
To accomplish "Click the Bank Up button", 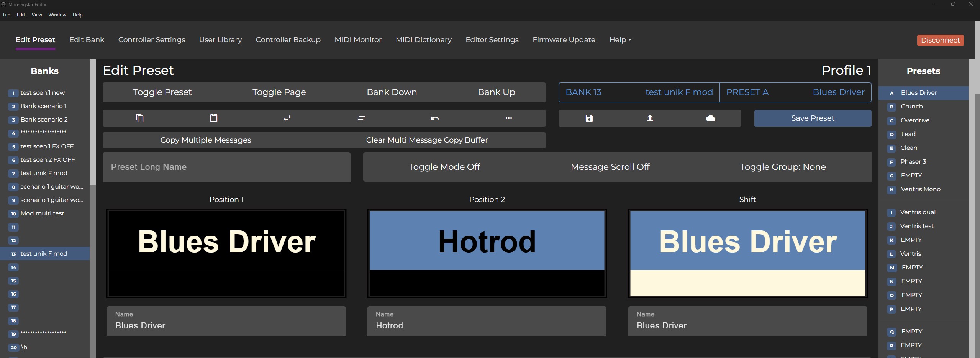I will tap(497, 92).
